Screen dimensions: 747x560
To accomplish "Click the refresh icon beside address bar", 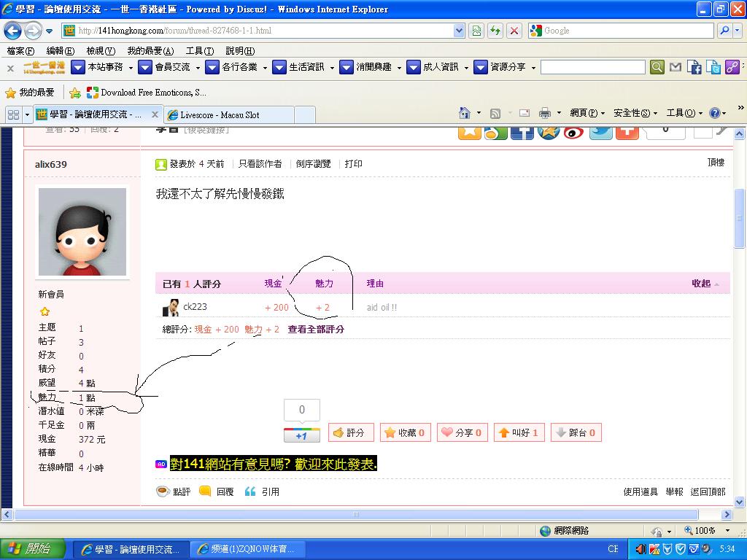I will pyautogui.click(x=495, y=31).
